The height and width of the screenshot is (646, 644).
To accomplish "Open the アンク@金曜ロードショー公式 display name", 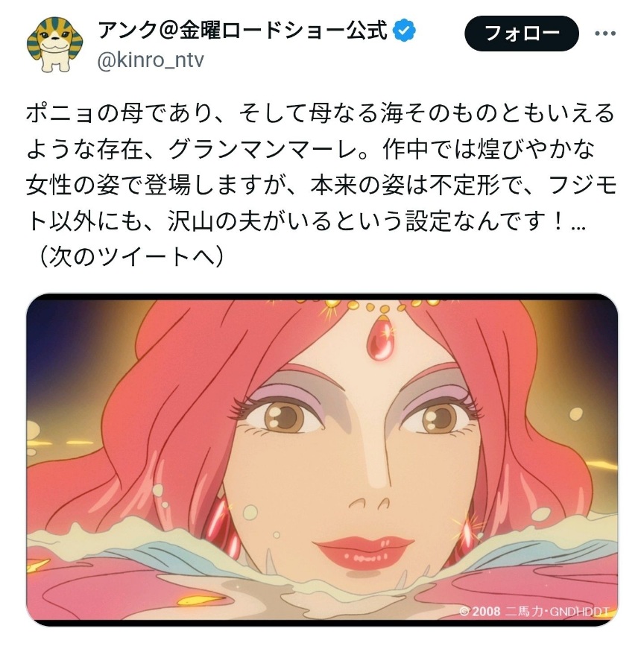I will [243, 31].
